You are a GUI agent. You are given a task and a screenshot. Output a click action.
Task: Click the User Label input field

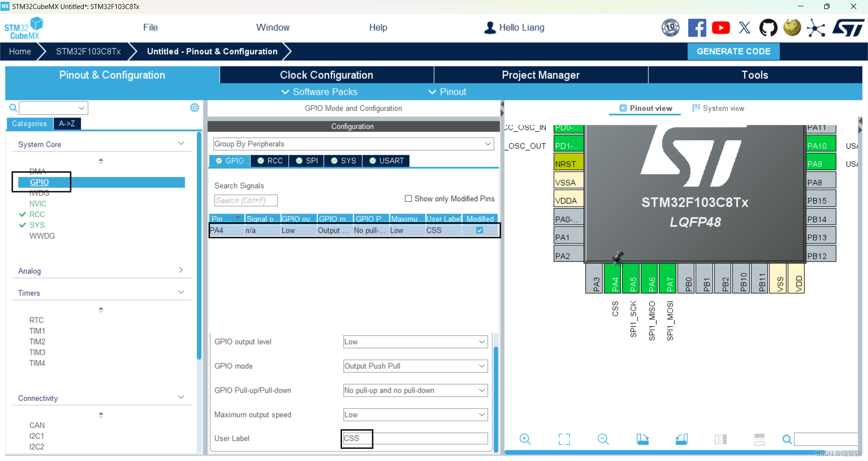pyautogui.click(x=415, y=438)
